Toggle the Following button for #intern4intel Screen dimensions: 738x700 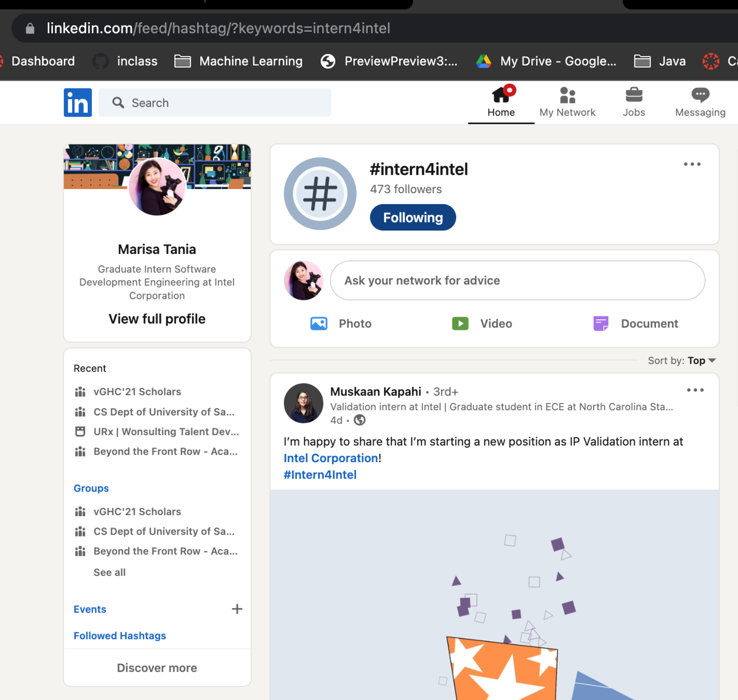tap(413, 217)
